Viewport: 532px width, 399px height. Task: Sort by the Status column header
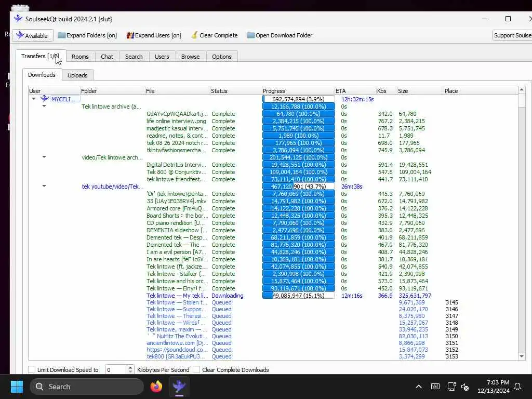pyautogui.click(x=235, y=90)
